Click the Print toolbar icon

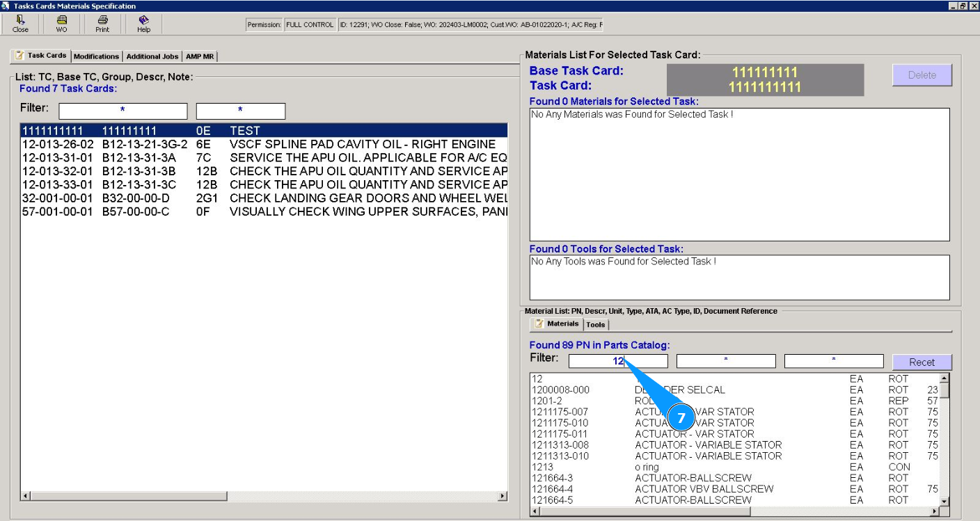(x=102, y=24)
